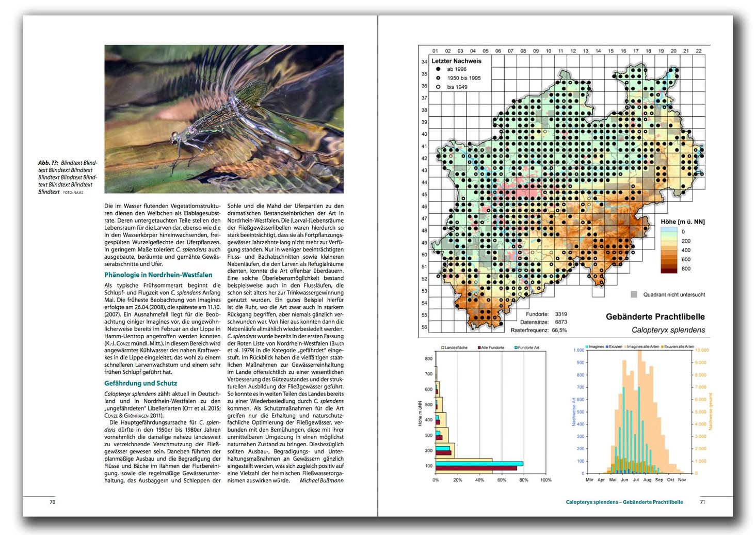
Task: Click the '10.000' label on the right axis
Action: click(702, 350)
